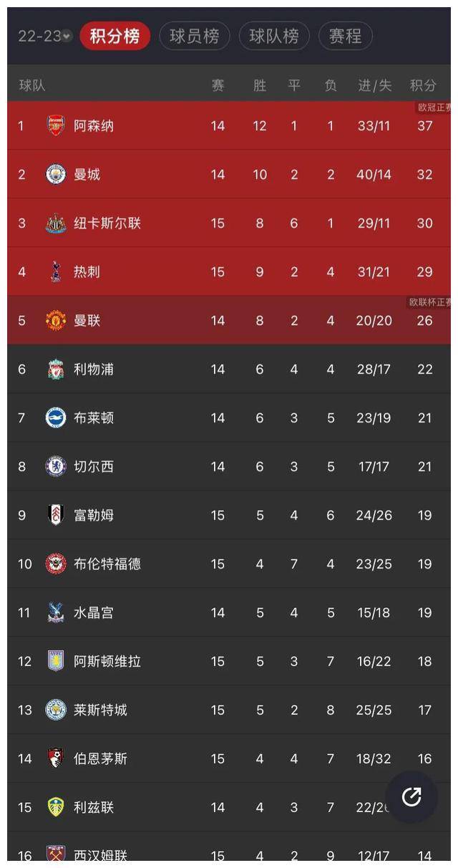The image size is (458, 868).
Task: Click the Brighton crest icon
Action: pyautogui.click(x=56, y=418)
